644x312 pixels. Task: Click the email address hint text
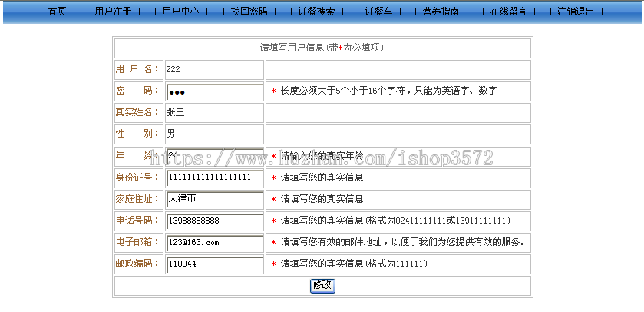[x=404, y=243]
